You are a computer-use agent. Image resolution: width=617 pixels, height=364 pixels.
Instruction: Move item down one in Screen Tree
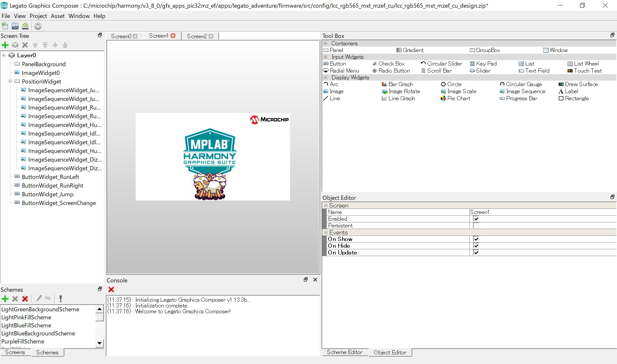55,45
